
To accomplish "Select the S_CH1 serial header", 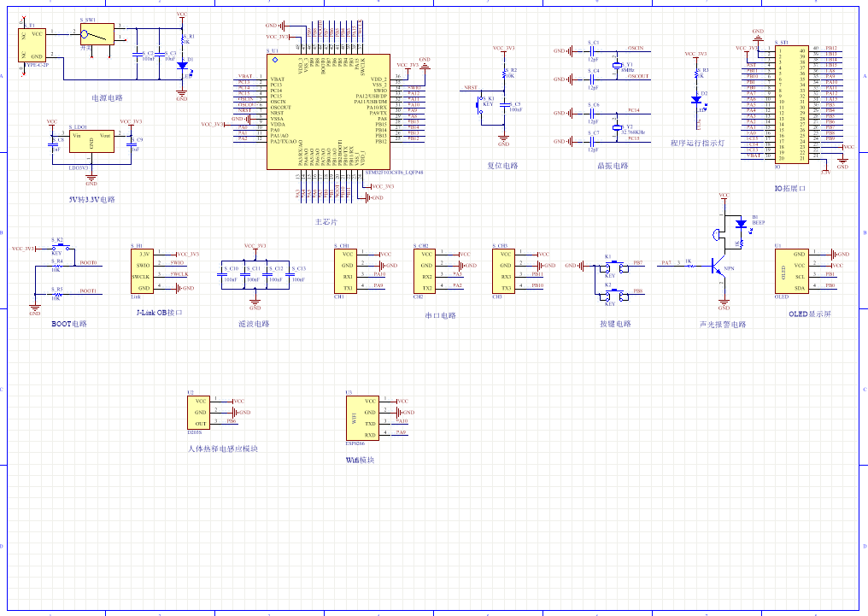I will point(345,271).
